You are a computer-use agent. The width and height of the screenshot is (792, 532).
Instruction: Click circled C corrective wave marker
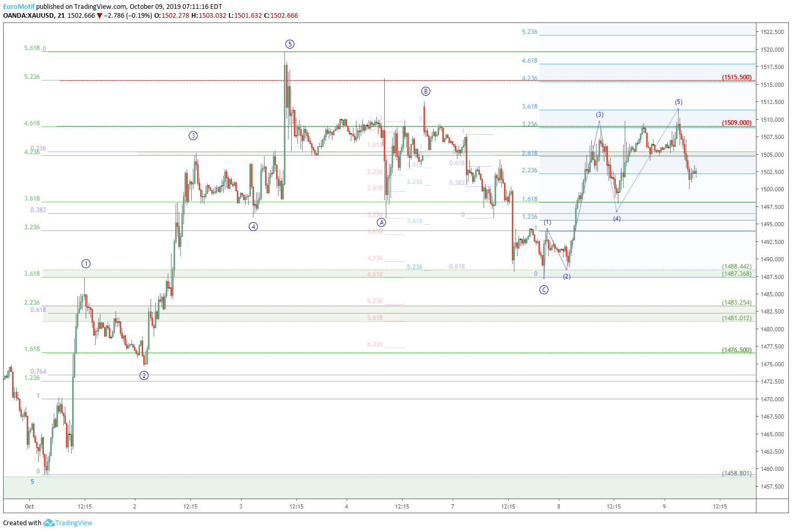tap(544, 290)
